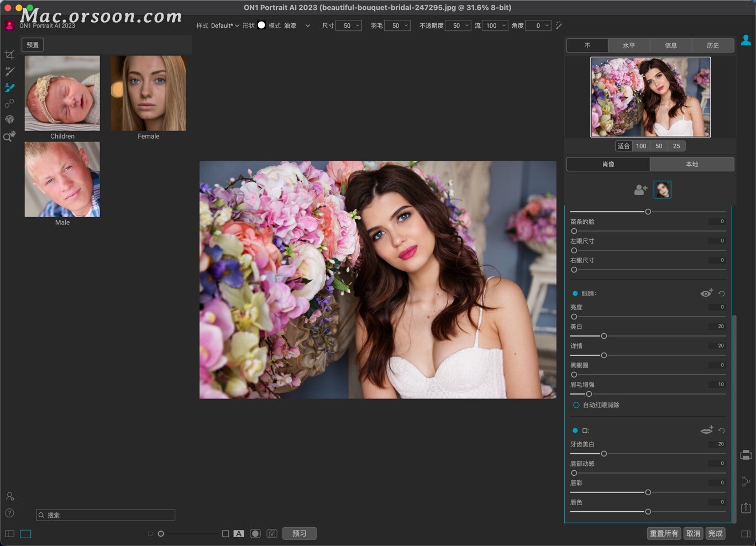Toggle the 口 (Mouth) adjustments section
The image size is (756, 546).
[x=575, y=431]
